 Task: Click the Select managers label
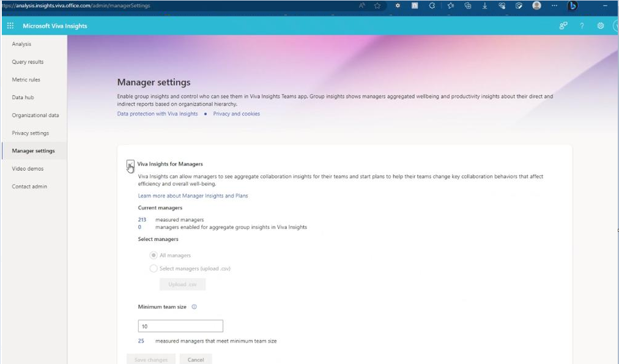pyautogui.click(x=158, y=239)
